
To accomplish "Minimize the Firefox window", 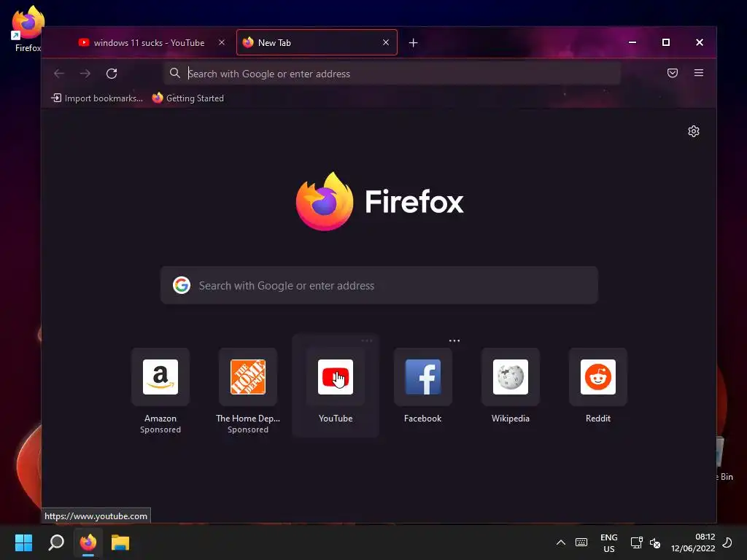I will pos(632,42).
